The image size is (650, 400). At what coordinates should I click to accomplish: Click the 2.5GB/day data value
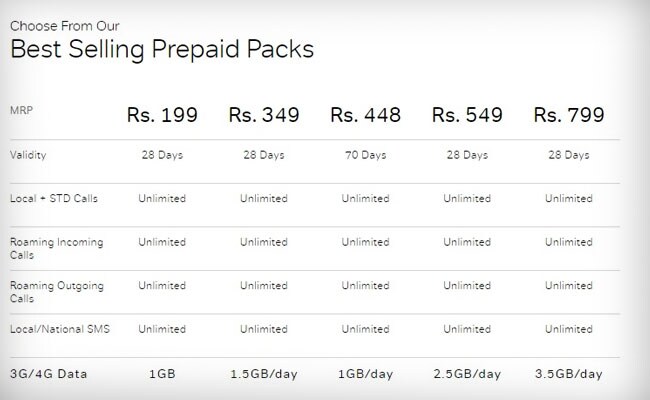pyautogui.click(x=467, y=374)
